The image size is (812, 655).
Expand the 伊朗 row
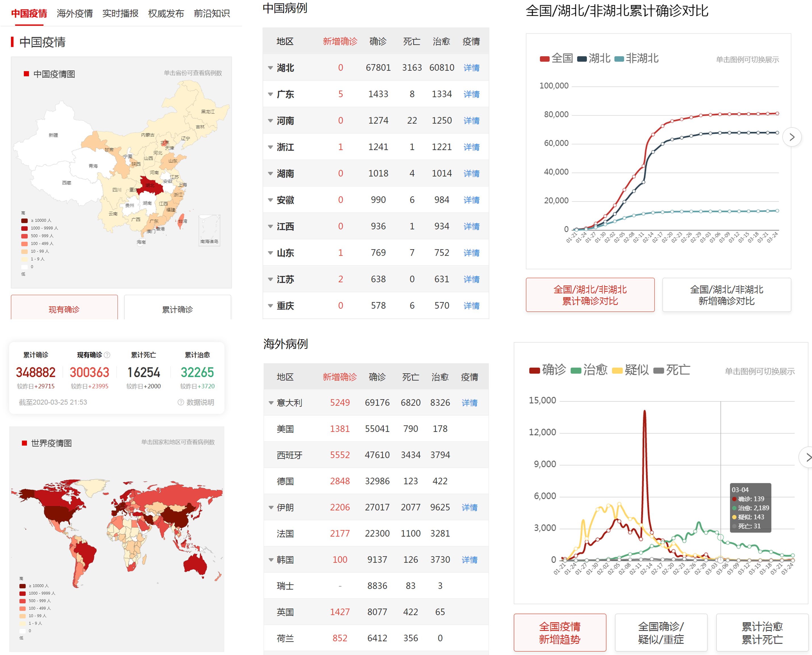coord(271,507)
